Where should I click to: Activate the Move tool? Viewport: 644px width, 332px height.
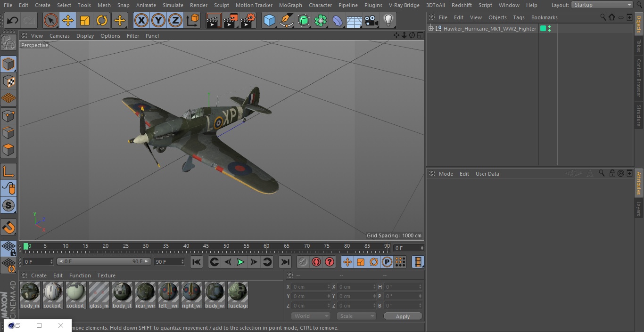click(68, 20)
